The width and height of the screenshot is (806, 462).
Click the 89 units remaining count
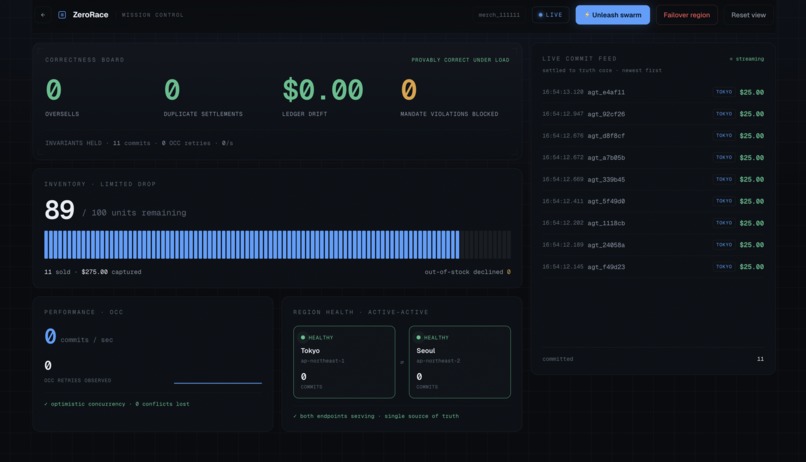59,210
